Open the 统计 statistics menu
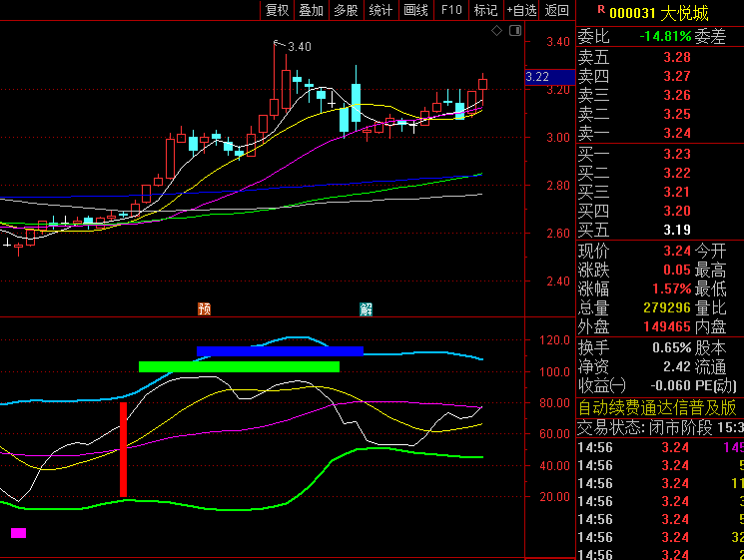Viewport: 744px width, 560px height. [x=380, y=10]
